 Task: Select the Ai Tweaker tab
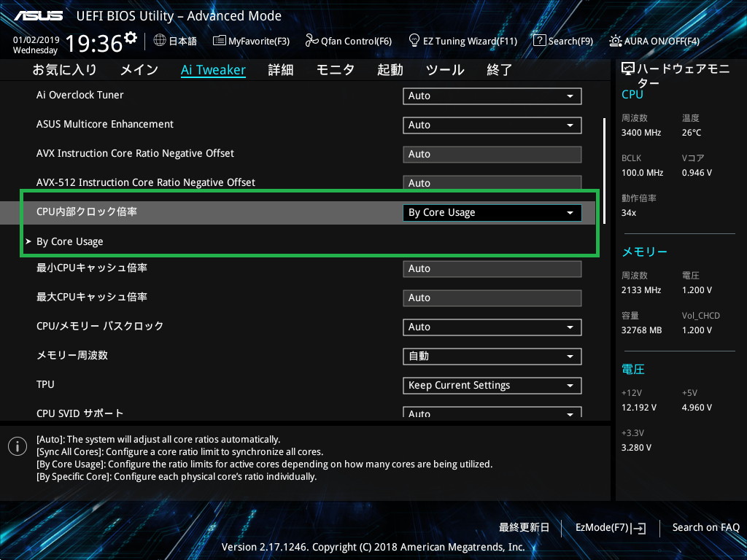point(214,70)
